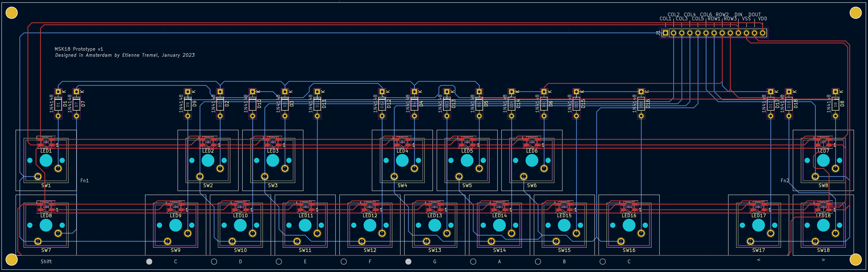The width and height of the screenshot is (868, 272).
Task: Select the SW12 switch label
Action: (370, 250)
